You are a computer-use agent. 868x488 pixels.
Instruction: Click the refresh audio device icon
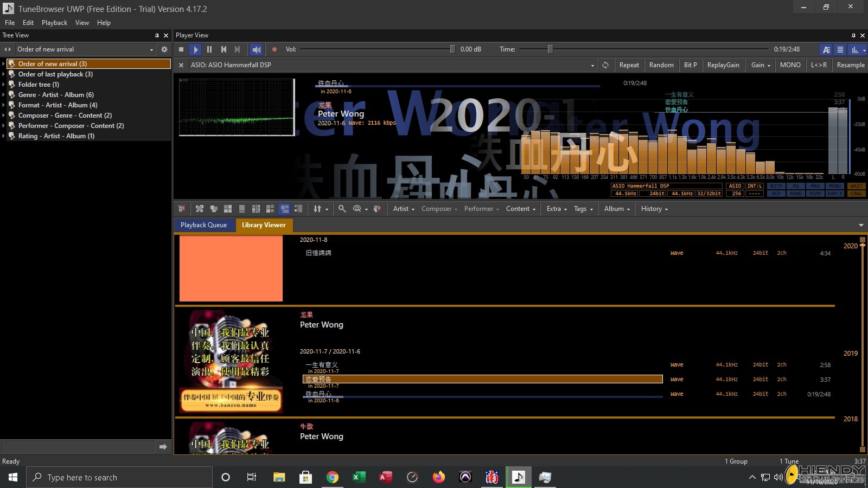[605, 65]
